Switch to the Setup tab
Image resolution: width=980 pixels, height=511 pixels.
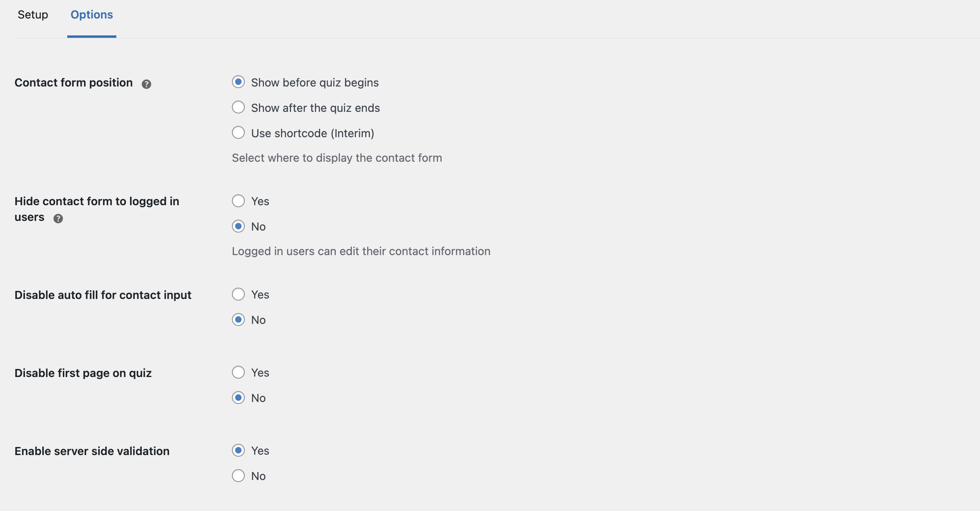pyautogui.click(x=33, y=15)
